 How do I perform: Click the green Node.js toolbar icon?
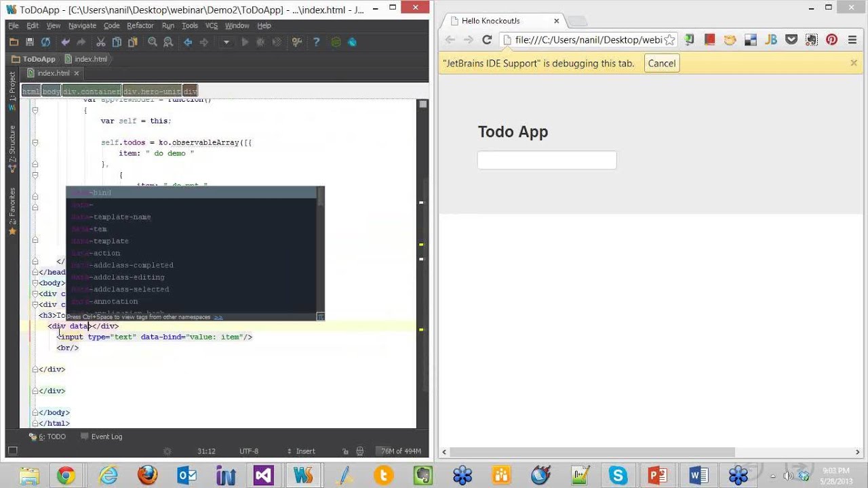(x=336, y=42)
